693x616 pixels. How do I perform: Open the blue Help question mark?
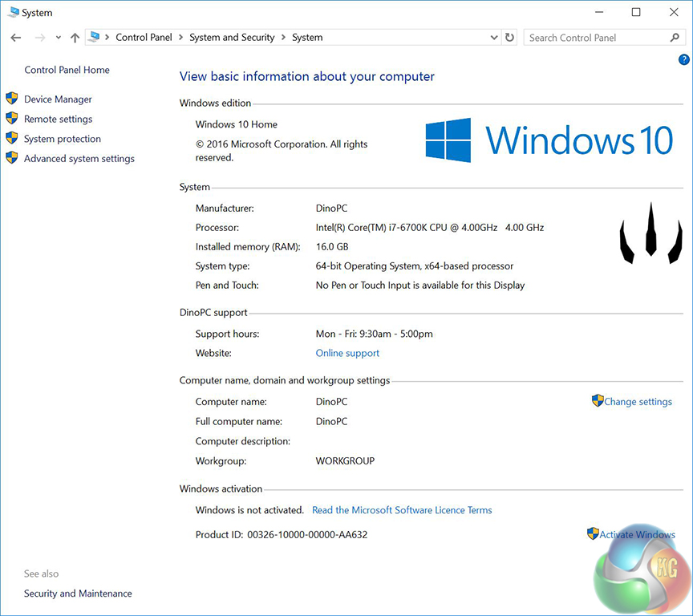(x=683, y=59)
